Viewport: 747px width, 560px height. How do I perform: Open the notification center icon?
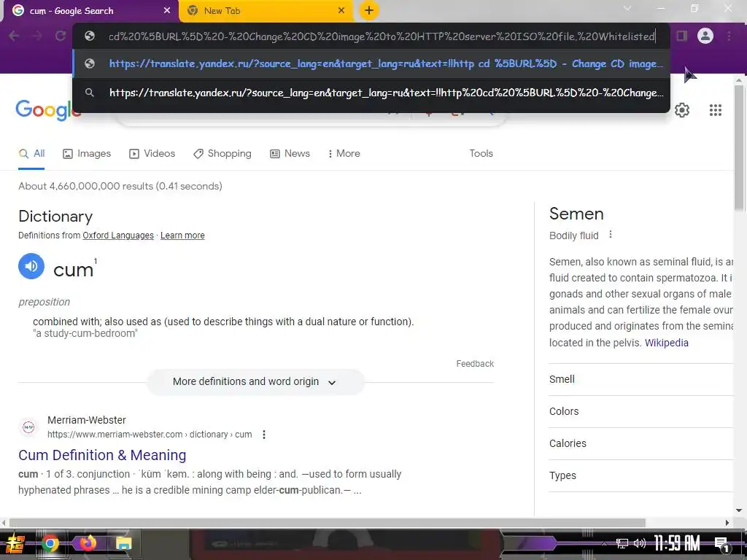[x=721, y=544]
